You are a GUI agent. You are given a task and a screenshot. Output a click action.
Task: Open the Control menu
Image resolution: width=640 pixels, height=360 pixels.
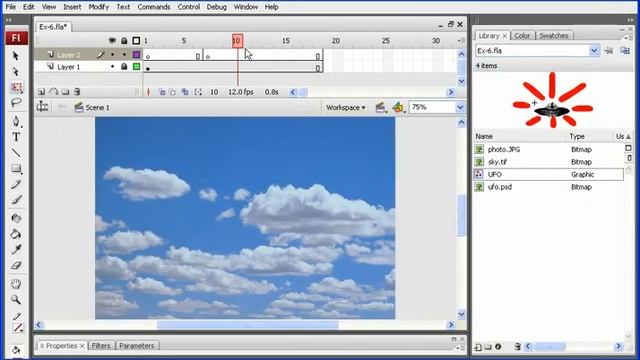click(x=189, y=7)
